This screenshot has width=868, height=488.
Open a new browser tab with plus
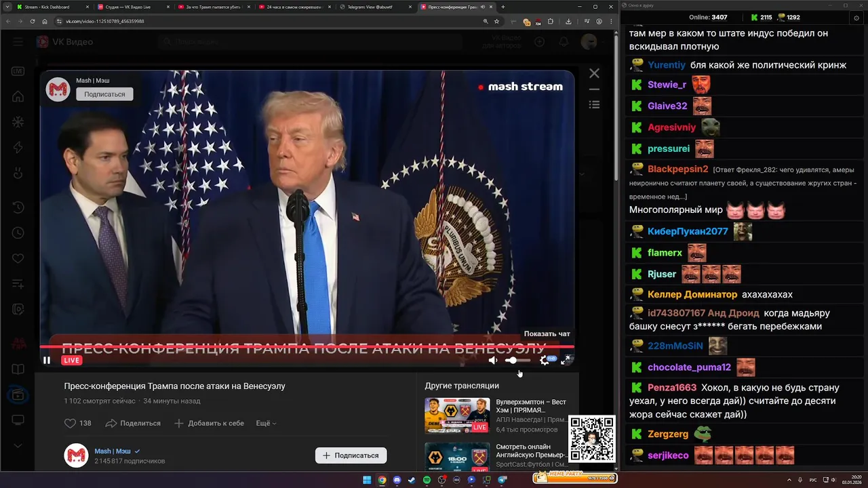502,7
